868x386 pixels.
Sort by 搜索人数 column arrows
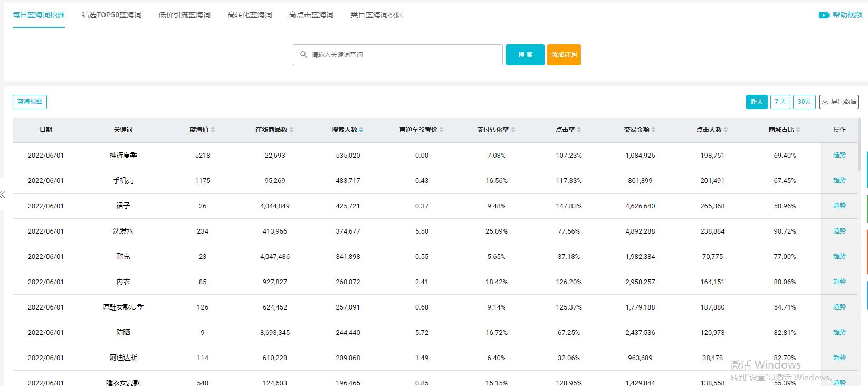(361, 130)
